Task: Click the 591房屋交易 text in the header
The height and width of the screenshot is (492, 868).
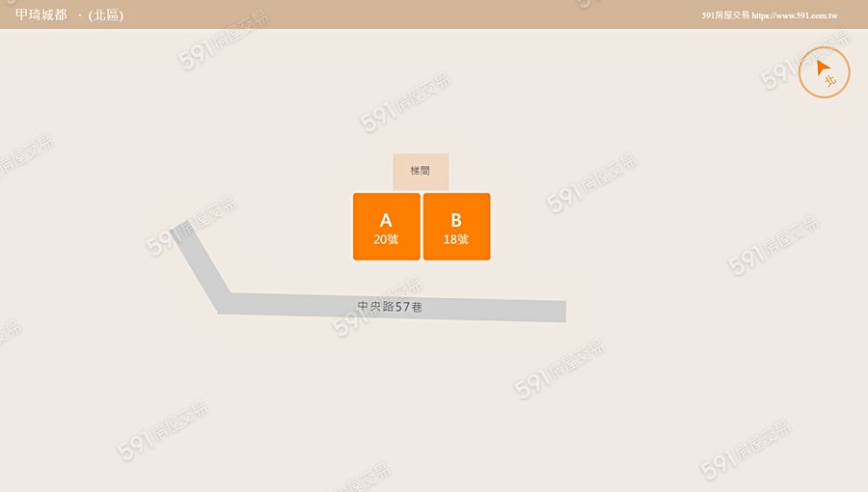Action: click(x=725, y=15)
